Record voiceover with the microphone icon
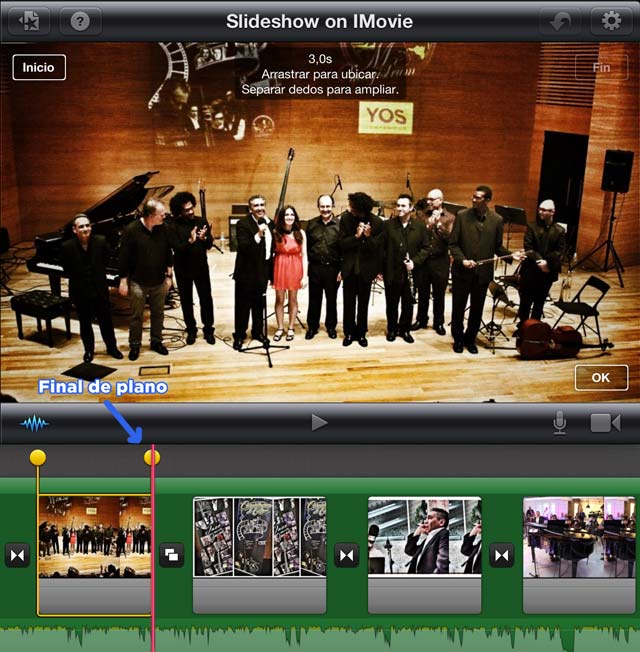Image resolution: width=640 pixels, height=652 pixels. (x=560, y=423)
